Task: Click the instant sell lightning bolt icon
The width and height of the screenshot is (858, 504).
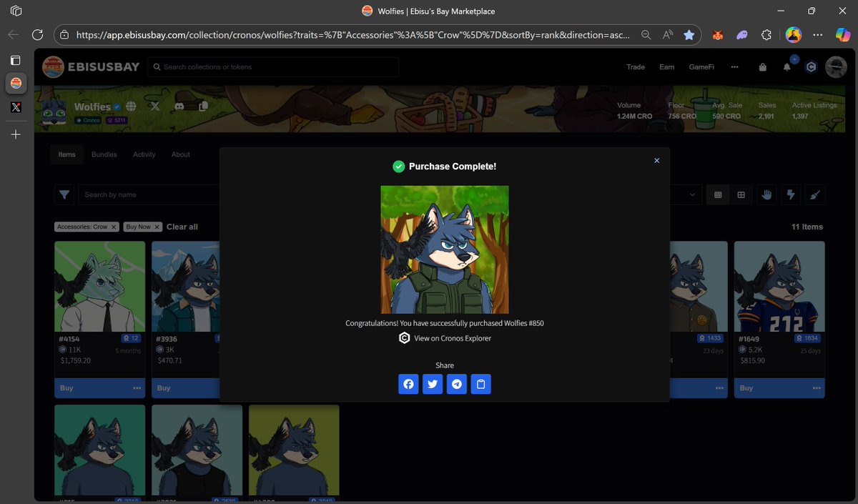Action: coord(790,194)
